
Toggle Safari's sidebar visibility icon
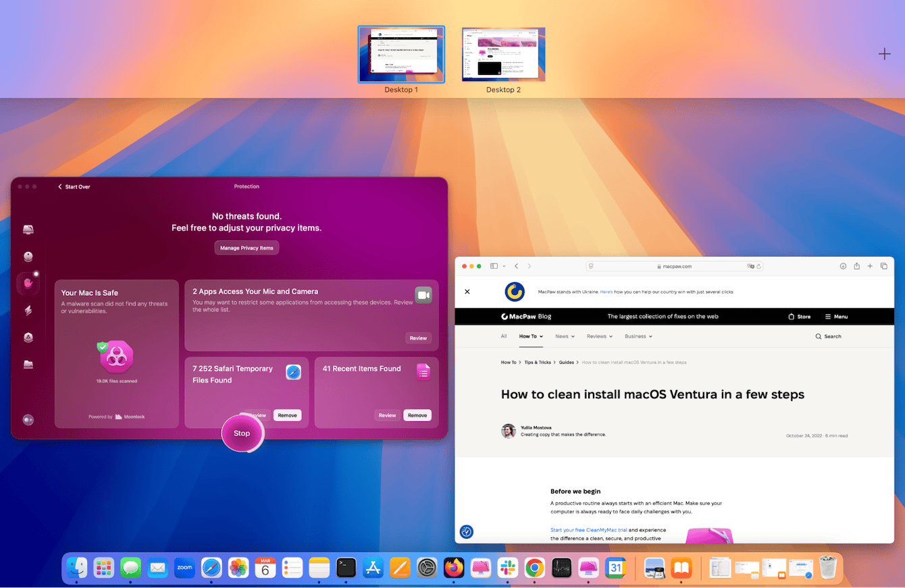(x=494, y=266)
